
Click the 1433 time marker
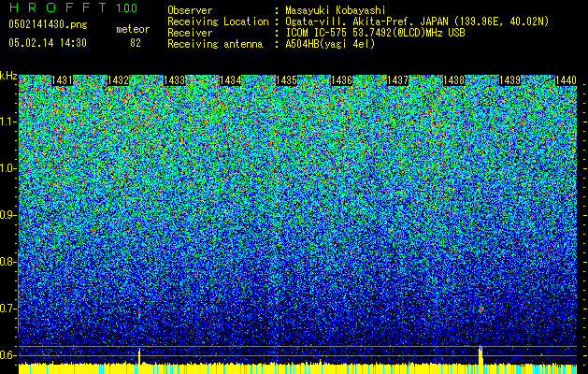pos(175,80)
